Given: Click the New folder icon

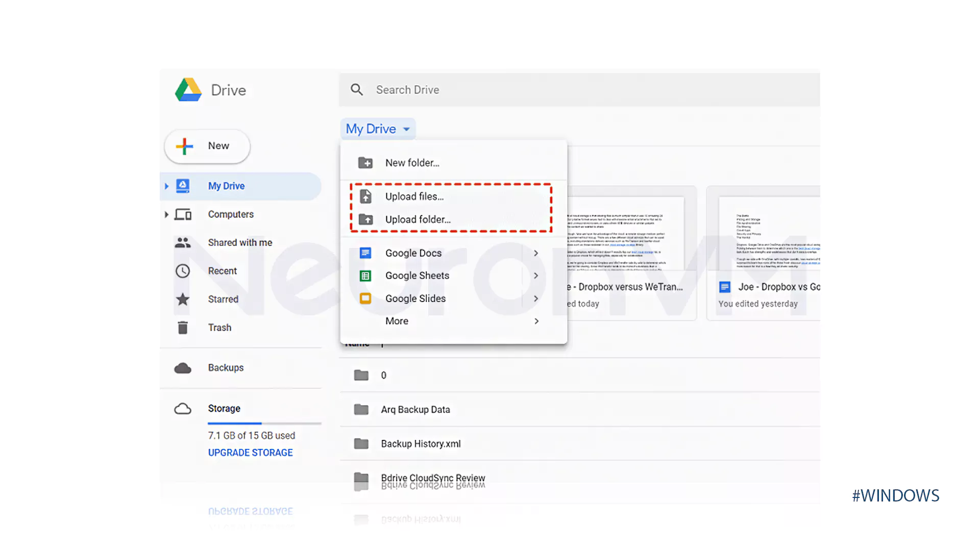Looking at the screenshot, I should click(365, 163).
